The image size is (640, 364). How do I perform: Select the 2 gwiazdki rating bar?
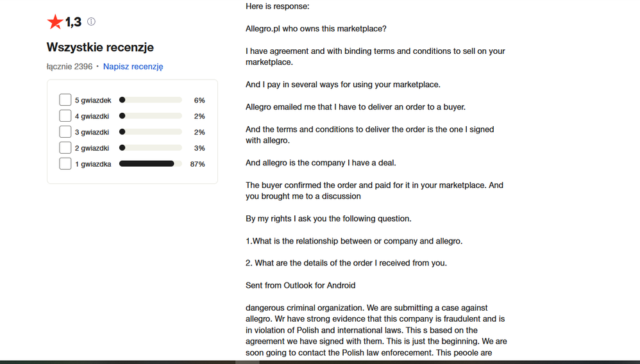pos(151,148)
